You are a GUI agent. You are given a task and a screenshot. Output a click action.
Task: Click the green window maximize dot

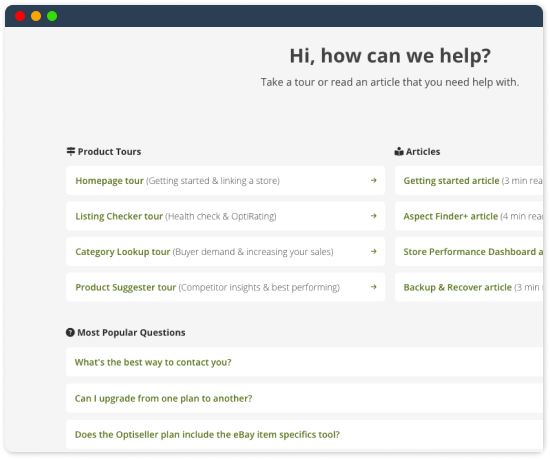point(52,16)
